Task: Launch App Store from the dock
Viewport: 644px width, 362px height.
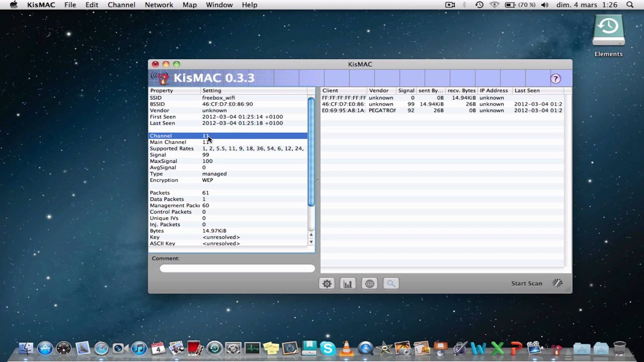Action: [x=45, y=348]
